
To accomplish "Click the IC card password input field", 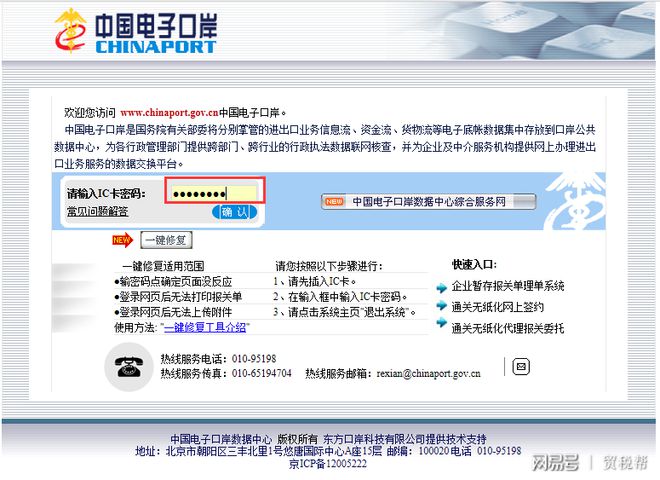I will 214,194.
